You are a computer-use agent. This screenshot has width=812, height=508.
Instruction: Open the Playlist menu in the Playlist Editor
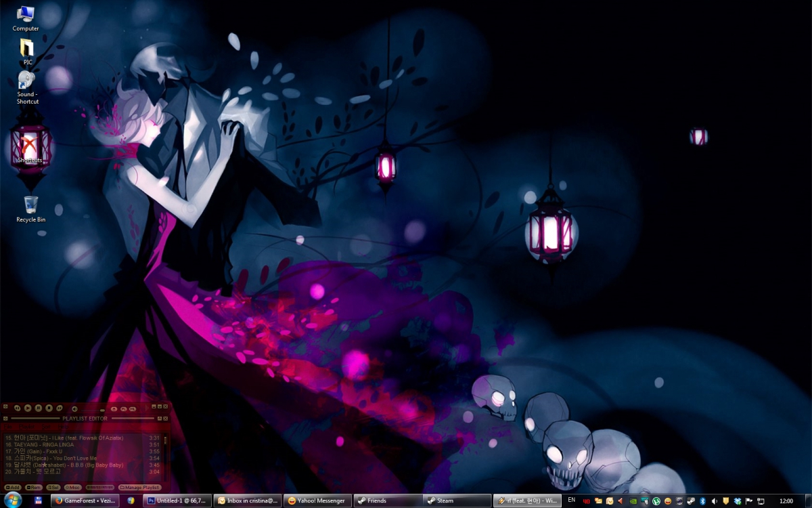coord(27,427)
